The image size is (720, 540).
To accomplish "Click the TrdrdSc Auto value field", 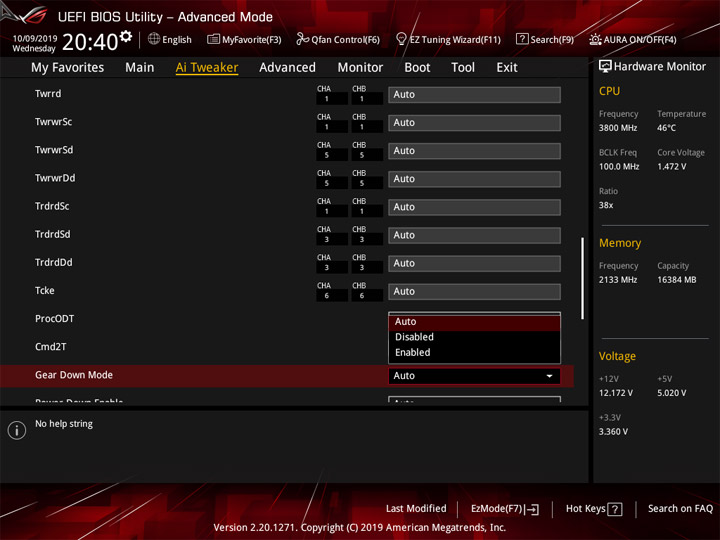I will [474, 207].
